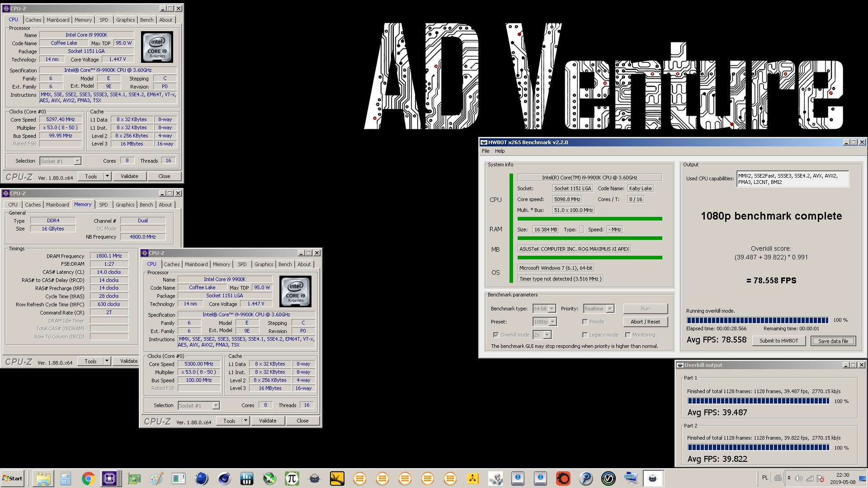This screenshot has height=488, width=868.
Task: Switch to Mainboard tab in 5297.40 MHz CPU-Z
Action: tap(58, 20)
